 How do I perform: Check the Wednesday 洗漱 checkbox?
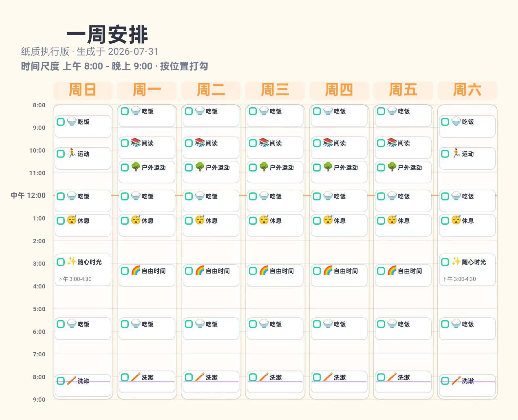tap(253, 377)
